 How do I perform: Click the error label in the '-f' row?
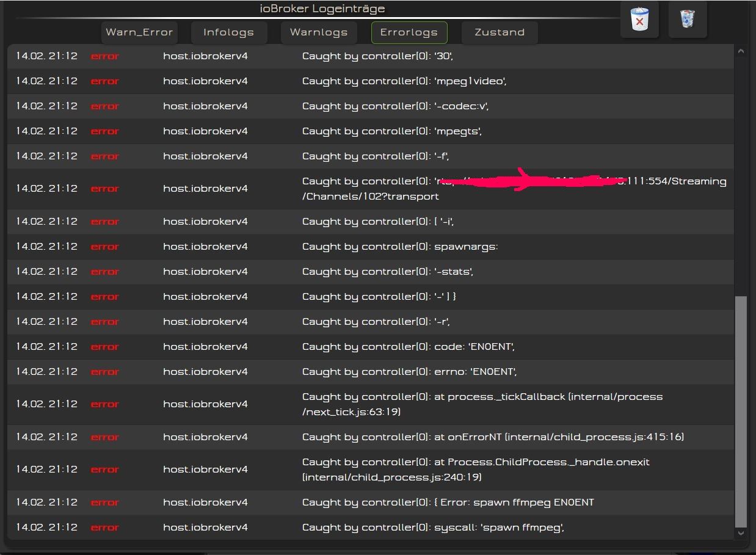105,156
